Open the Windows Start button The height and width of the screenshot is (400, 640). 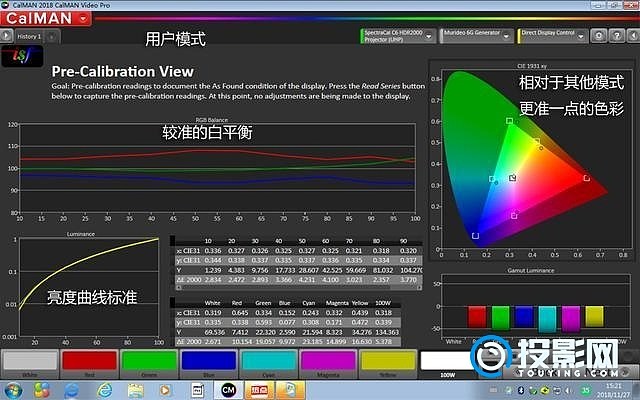point(13,390)
